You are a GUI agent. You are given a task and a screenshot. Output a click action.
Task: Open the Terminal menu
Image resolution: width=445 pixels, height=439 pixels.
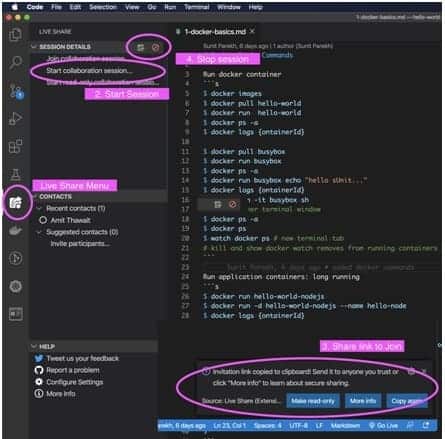[197, 7]
